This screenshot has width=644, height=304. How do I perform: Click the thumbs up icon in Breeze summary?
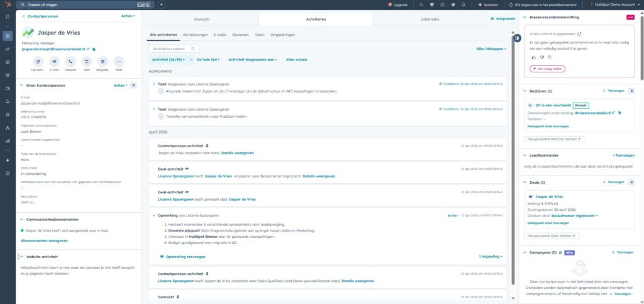(x=533, y=57)
